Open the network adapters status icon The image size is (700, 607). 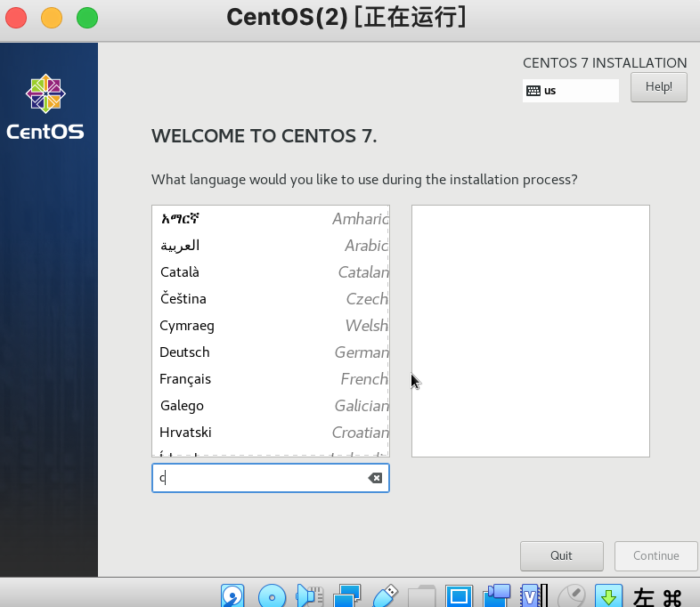(346, 595)
